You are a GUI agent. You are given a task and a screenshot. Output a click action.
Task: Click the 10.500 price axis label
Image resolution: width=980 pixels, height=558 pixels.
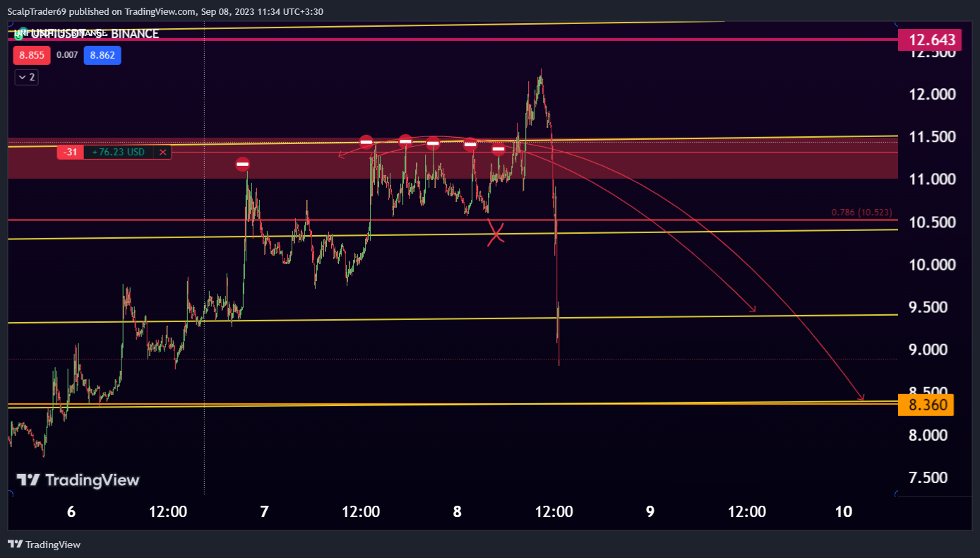pyautogui.click(x=932, y=222)
